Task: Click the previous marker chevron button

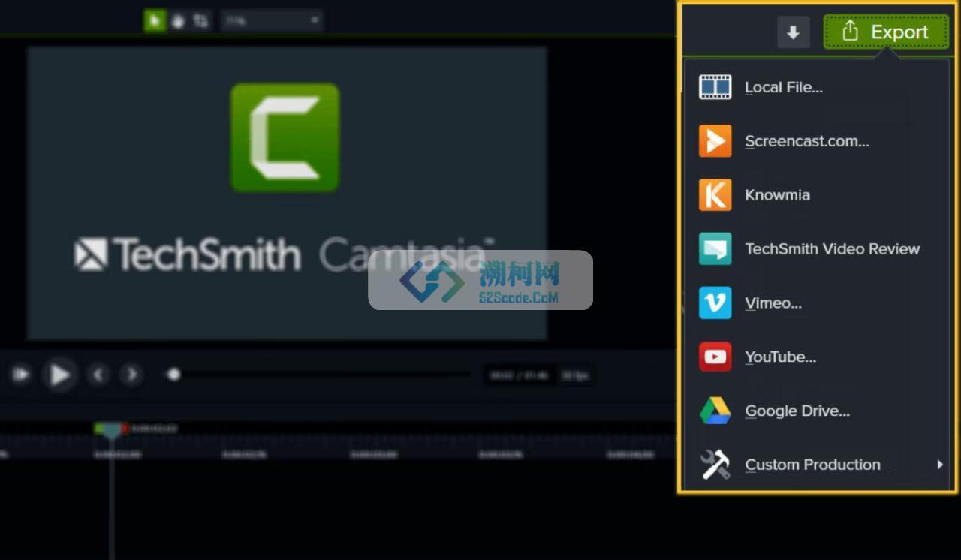Action: (x=98, y=374)
